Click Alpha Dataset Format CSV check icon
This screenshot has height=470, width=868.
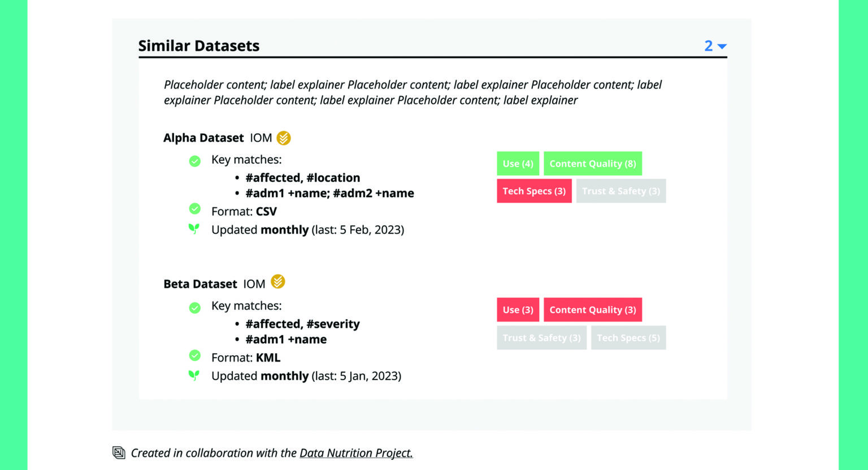(x=195, y=209)
